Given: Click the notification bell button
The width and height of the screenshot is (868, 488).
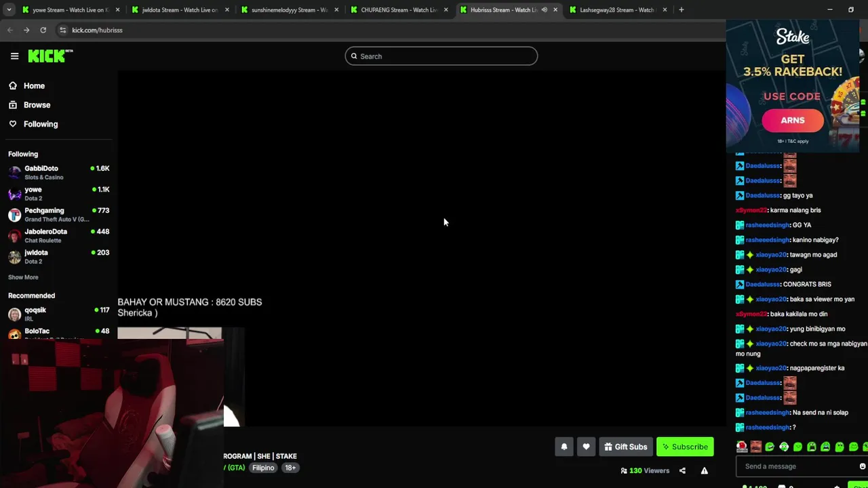Looking at the screenshot, I should (x=564, y=447).
